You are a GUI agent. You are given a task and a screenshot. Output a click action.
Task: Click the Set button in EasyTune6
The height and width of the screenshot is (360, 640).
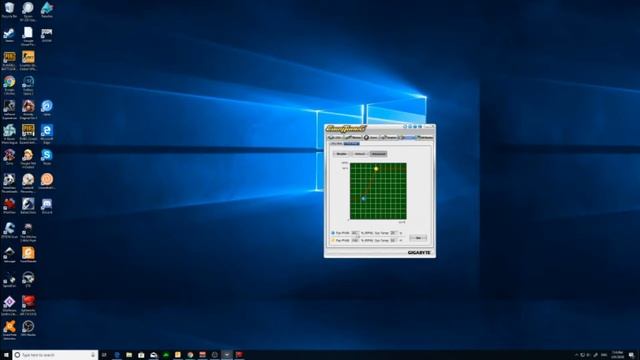click(x=418, y=238)
